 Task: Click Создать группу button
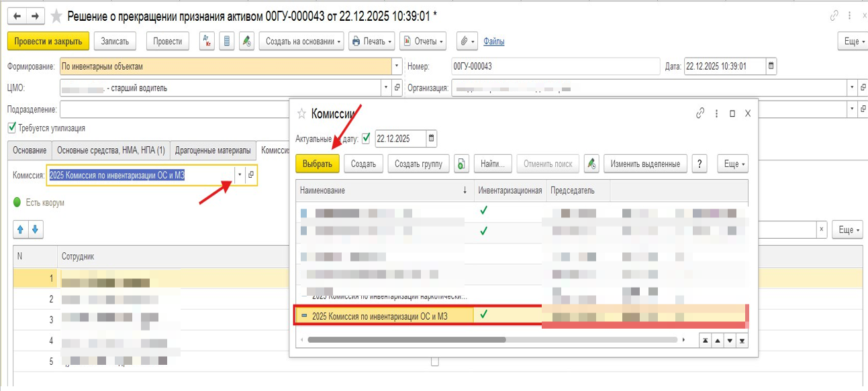418,164
